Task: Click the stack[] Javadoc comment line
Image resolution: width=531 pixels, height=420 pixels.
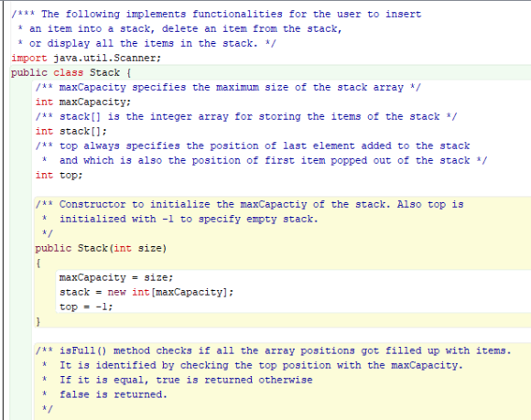Action: click(246, 116)
